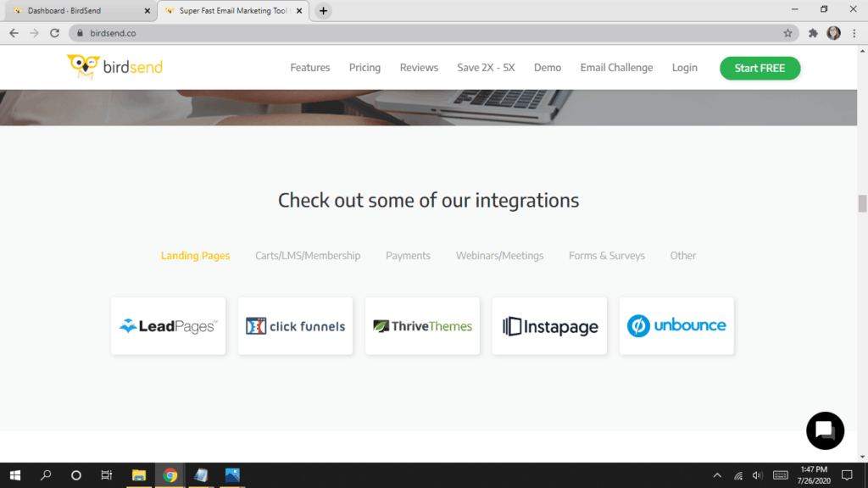Open Pricing nav link
The height and width of the screenshot is (488, 868).
pyautogui.click(x=364, y=68)
